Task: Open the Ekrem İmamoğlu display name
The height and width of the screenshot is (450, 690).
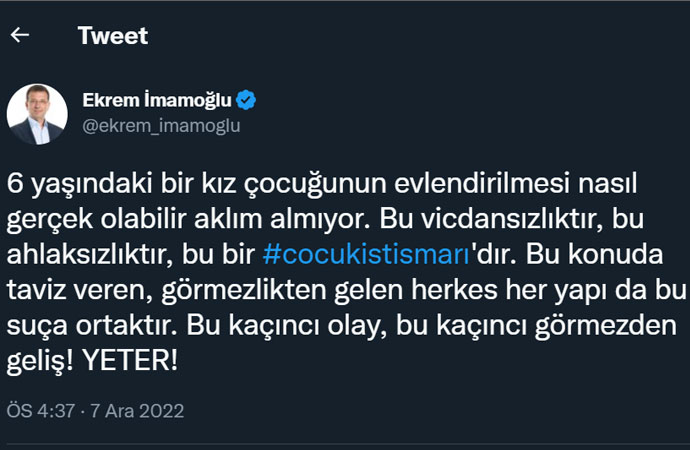Action: pos(157,100)
